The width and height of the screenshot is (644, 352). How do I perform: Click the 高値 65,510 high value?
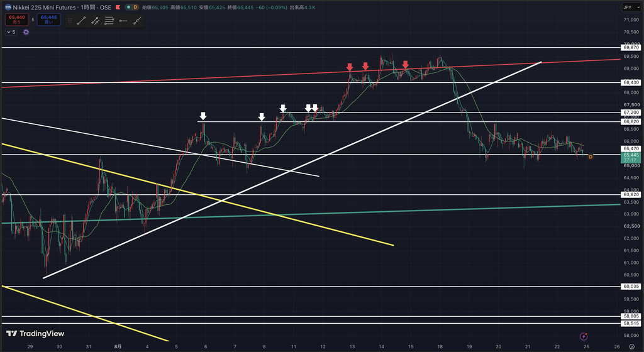(183, 8)
